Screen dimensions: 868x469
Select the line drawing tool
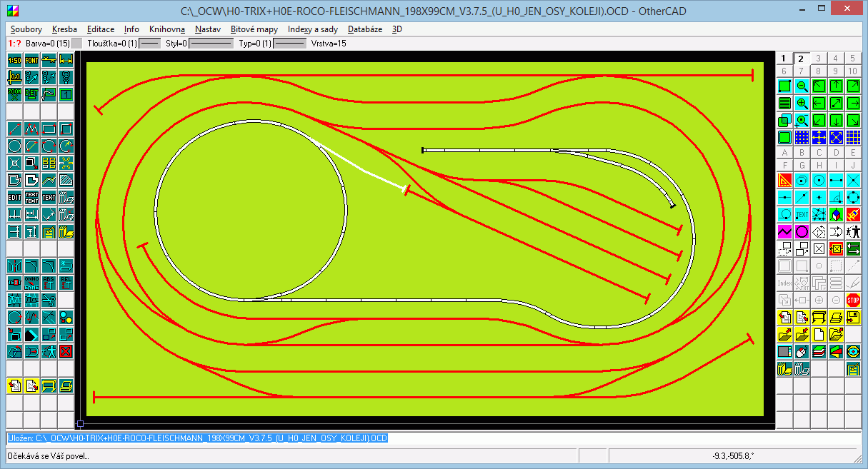point(14,130)
